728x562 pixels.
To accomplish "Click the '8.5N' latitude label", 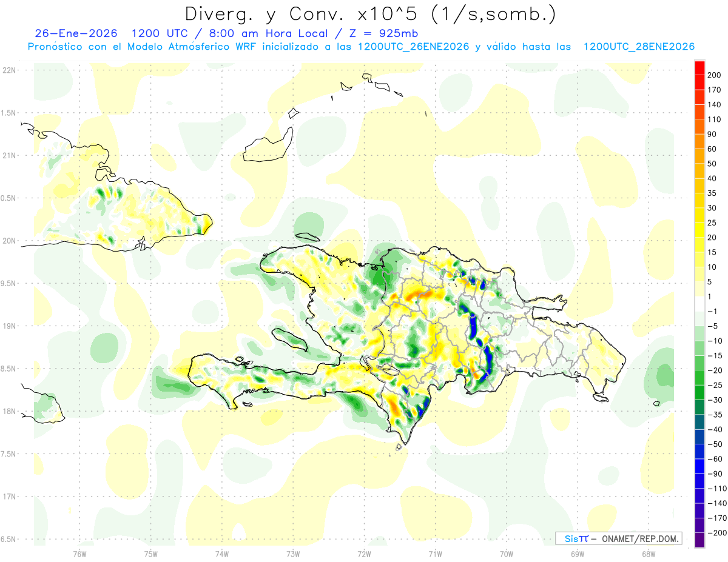I will point(9,369).
